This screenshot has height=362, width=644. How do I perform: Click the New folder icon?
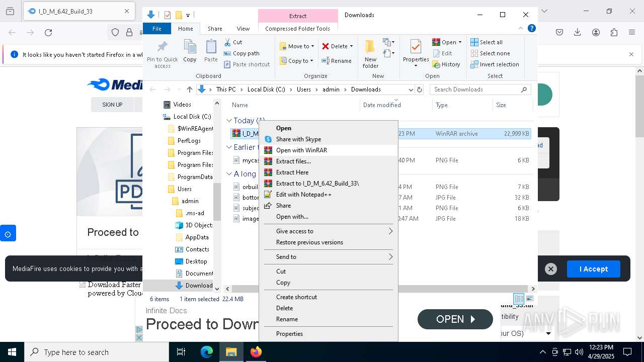[370, 47]
